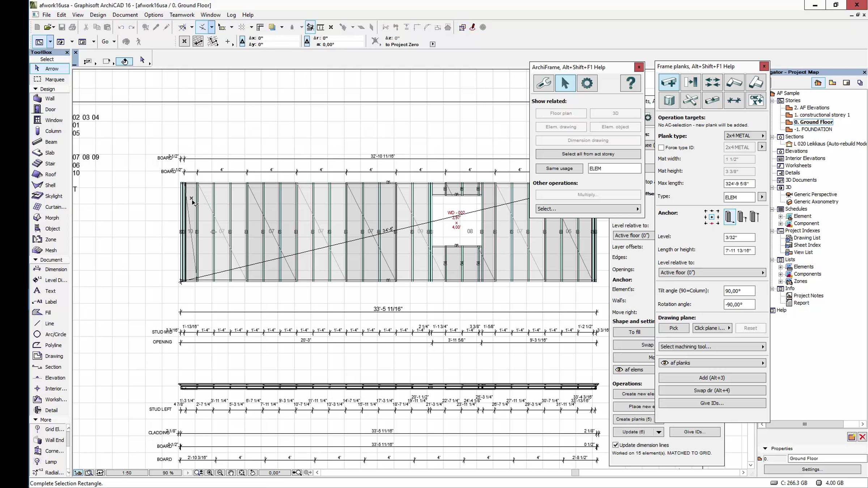868x488 pixels.
Task: Toggle af planks layer visibility eye
Action: click(x=665, y=363)
